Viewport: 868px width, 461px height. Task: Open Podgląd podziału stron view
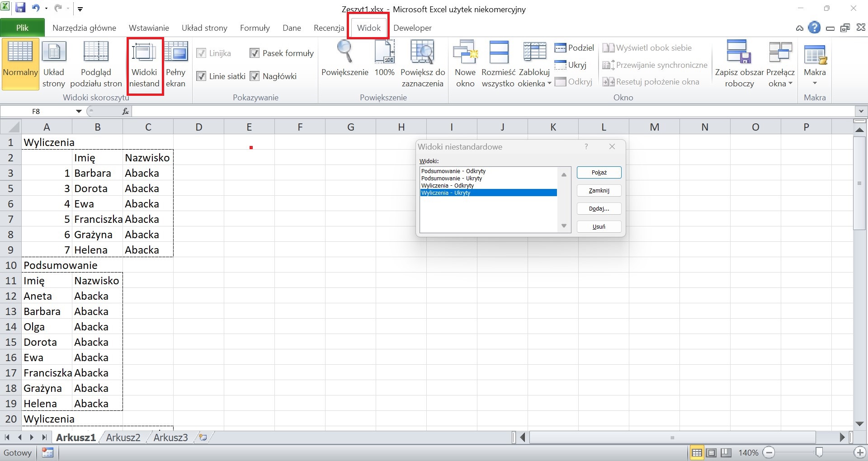[96, 64]
